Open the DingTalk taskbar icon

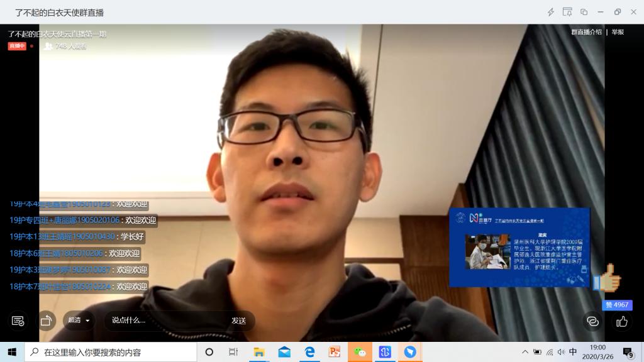[x=410, y=352]
